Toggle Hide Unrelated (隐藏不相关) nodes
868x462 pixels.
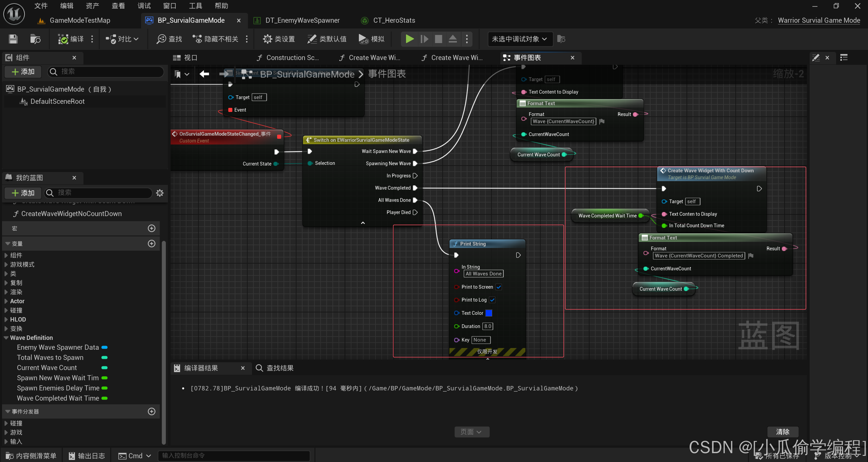click(216, 39)
